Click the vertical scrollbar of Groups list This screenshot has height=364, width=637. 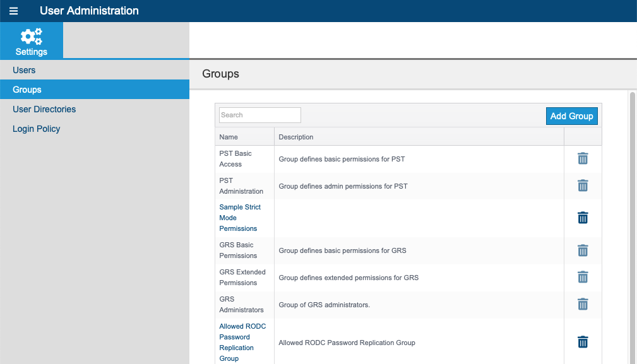click(632, 227)
